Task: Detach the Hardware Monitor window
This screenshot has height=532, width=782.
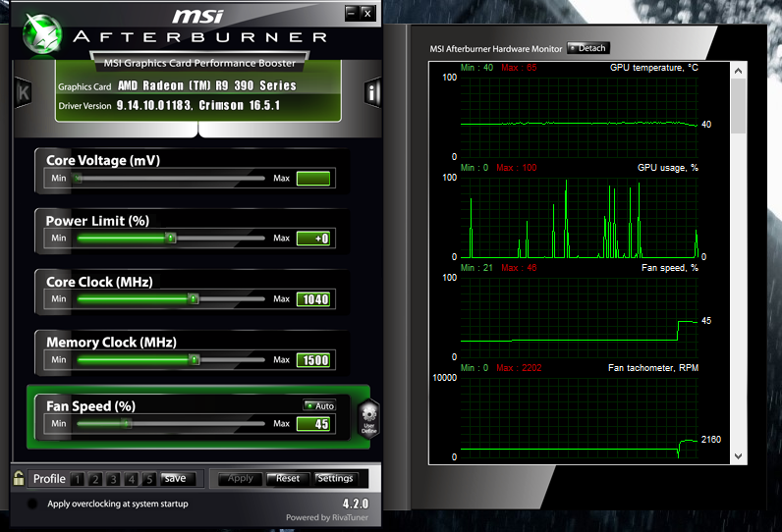Action: pyautogui.click(x=588, y=48)
